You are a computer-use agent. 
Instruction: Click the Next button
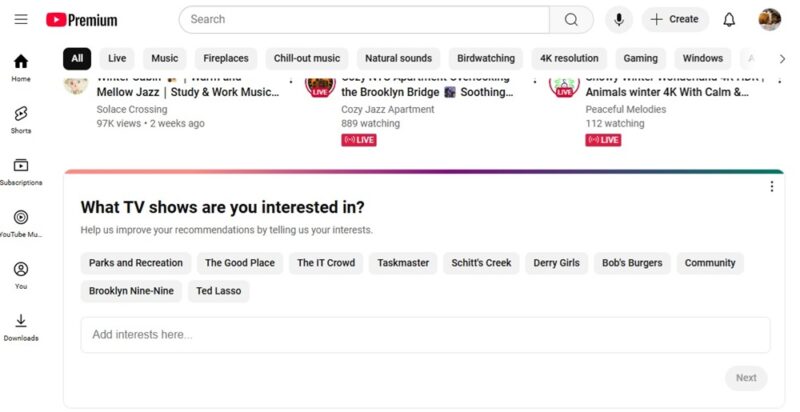tap(746, 378)
